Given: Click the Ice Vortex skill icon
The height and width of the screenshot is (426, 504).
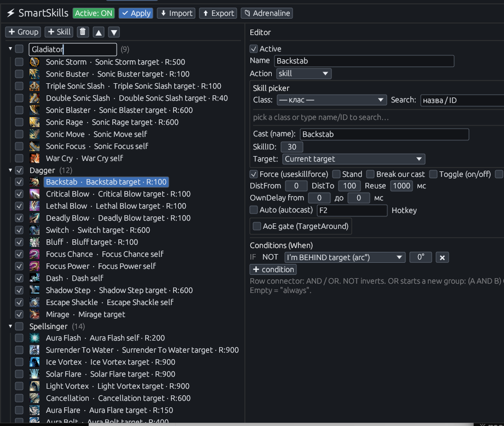Looking at the screenshot, I should click(35, 362).
